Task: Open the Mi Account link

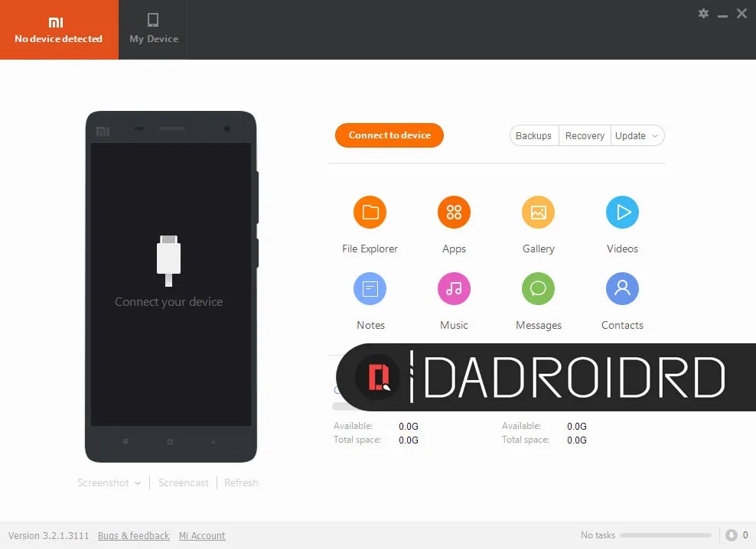Action: [202, 535]
